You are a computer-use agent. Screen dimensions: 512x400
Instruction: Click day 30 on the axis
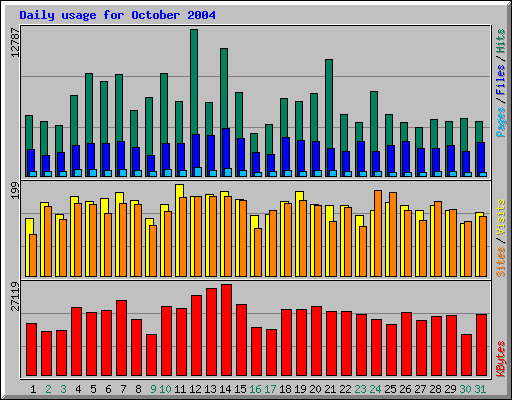tap(465, 389)
